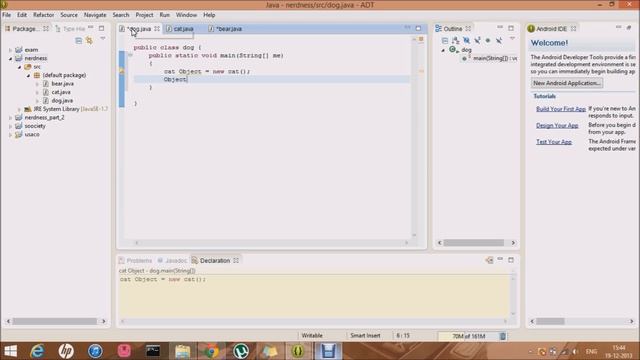Run garbage collector trash icon
Viewport: 640px width, 360px height.
pyautogui.click(x=503, y=336)
